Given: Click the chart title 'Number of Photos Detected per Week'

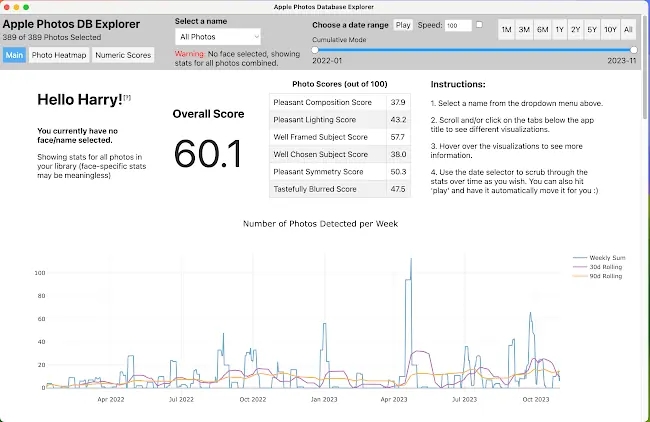Looking at the screenshot, I should (x=320, y=224).
